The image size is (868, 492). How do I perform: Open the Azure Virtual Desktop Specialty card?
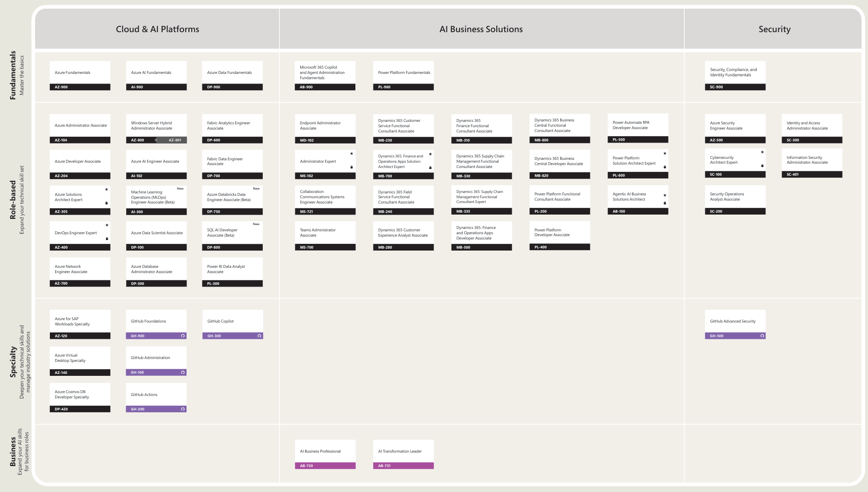(80, 361)
